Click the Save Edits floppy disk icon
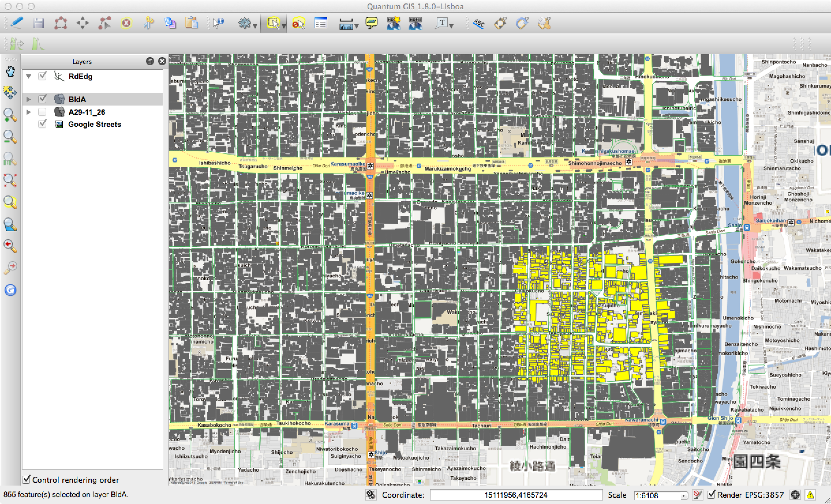The width and height of the screenshot is (831, 504). tap(38, 23)
